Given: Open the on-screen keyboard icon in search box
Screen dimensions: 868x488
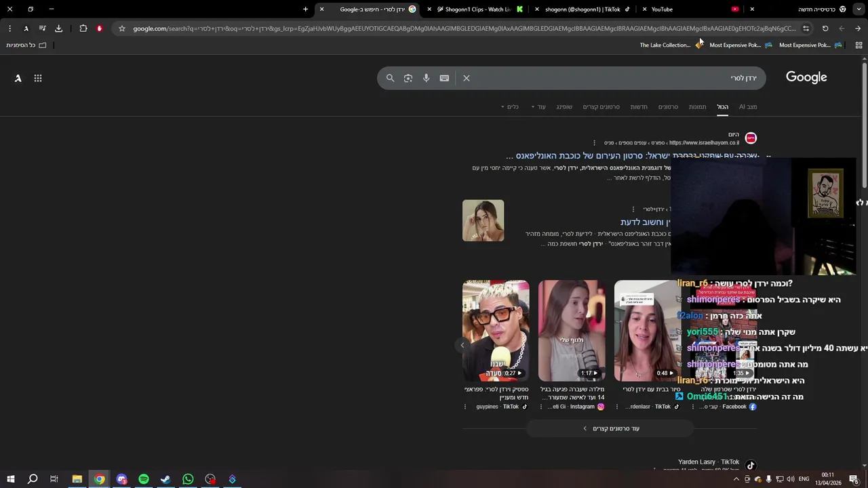Looking at the screenshot, I should click(444, 78).
